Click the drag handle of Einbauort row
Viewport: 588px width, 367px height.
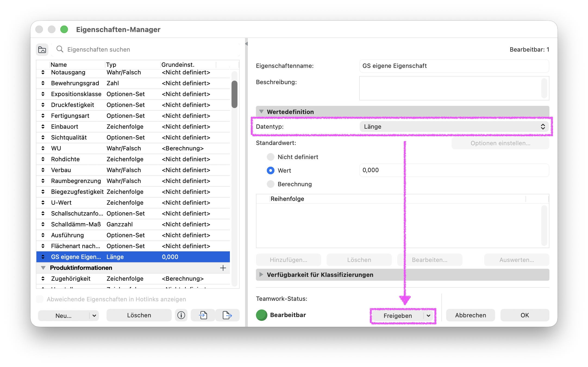point(43,127)
